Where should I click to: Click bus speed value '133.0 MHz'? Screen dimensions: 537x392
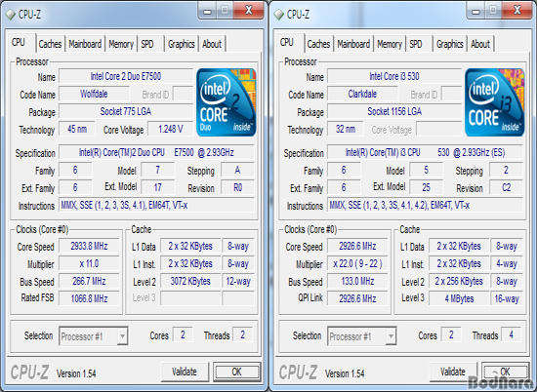pyautogui.click(x=357, y=281)
